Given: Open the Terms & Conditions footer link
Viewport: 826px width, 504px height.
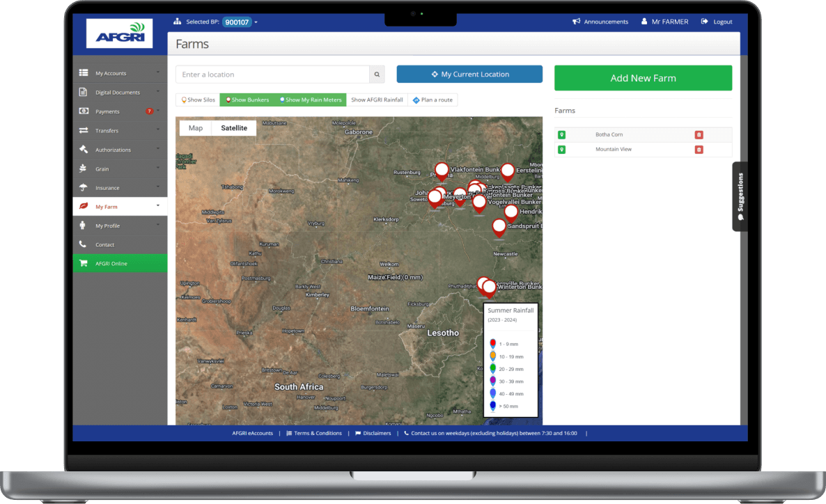Looking at the screenshot, I should coord(314,434).
